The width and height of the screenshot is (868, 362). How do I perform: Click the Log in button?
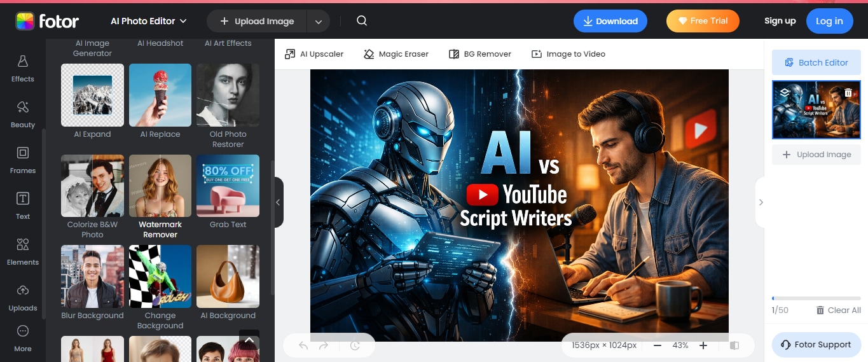click(829, 21)
